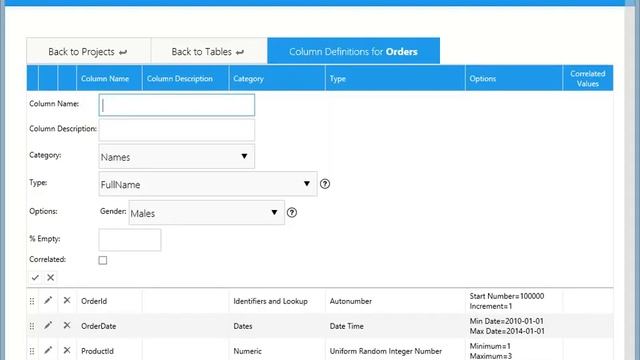The image size is (640, 360).
Task: Focus the Column Description input field
Action: [x=177, y=130]
